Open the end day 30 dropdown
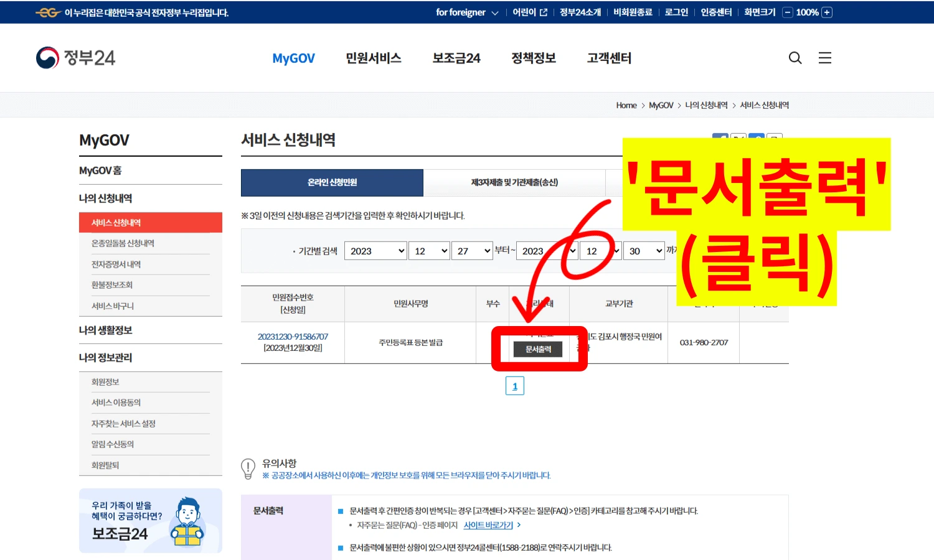This screenshot has width=934, height=560. coord(644,251)
